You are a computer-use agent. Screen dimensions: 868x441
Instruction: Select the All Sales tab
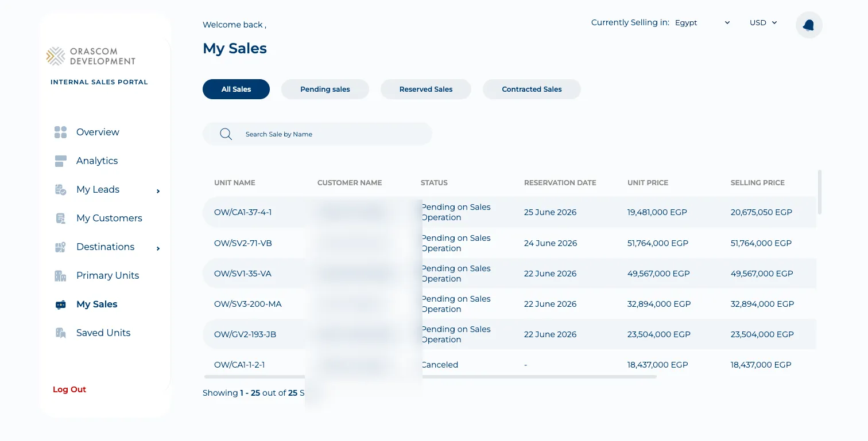click(x=236, y=89)
